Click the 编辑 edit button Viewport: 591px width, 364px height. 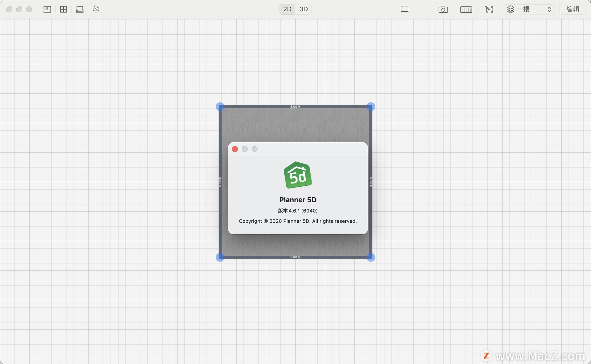click(573, 9)
